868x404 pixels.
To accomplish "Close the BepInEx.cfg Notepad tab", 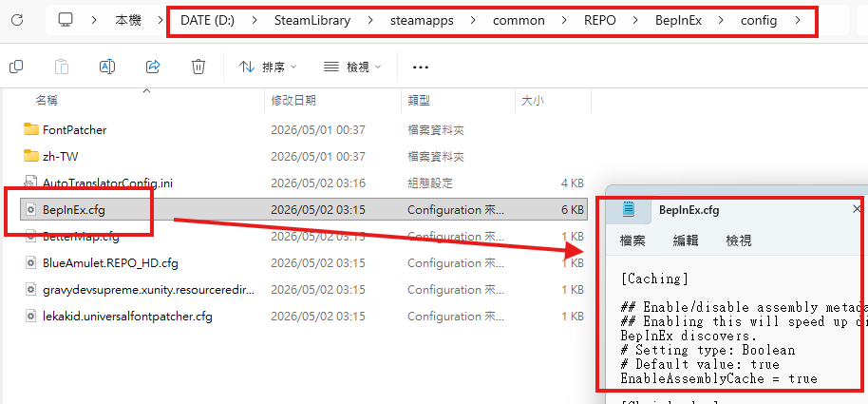I will (x=857, y=209).
